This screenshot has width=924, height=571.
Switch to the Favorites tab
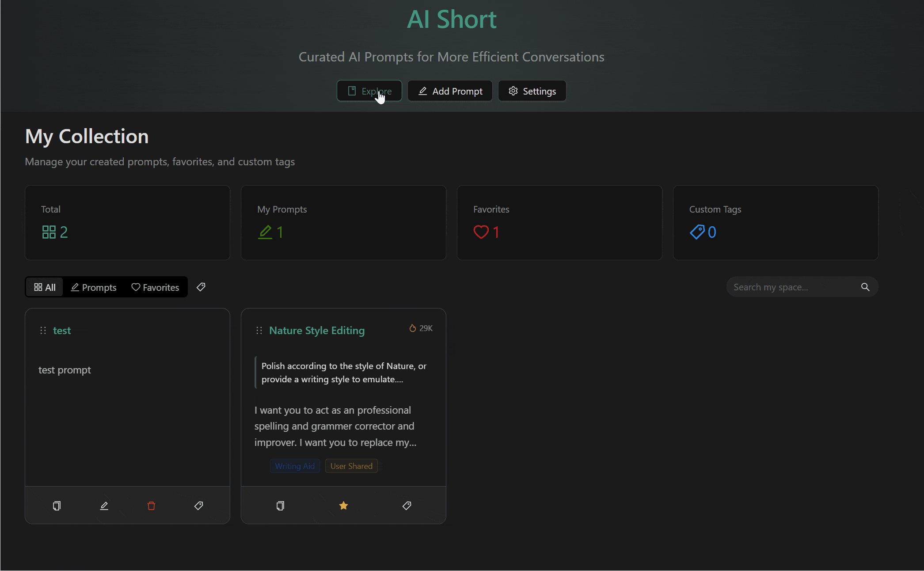tap(156, 287)
